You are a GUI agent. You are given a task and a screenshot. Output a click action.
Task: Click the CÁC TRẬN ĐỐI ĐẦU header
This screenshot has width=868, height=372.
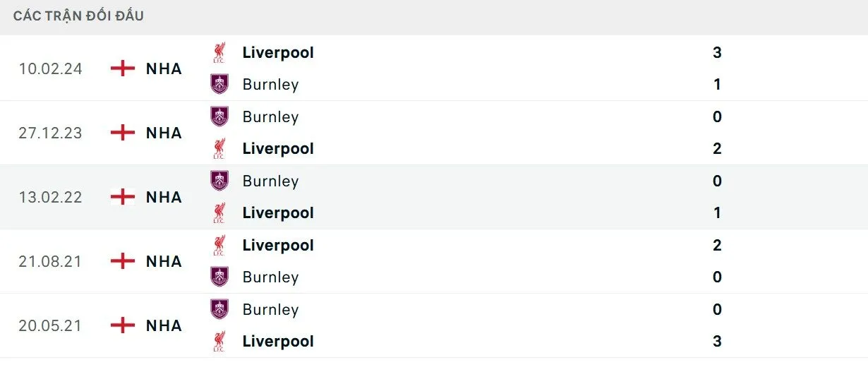point(78,16)
